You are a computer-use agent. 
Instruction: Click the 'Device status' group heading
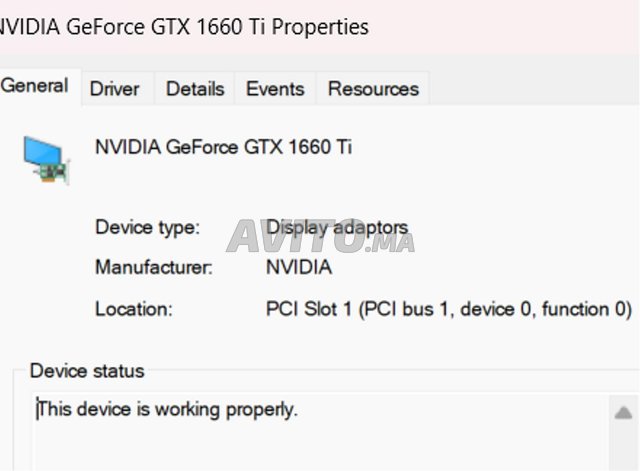[87, 371]
